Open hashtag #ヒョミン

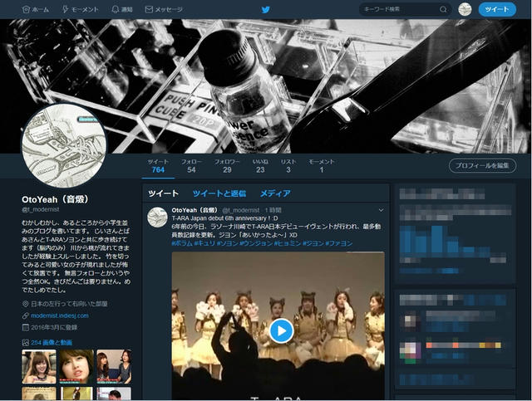[288, 243]
